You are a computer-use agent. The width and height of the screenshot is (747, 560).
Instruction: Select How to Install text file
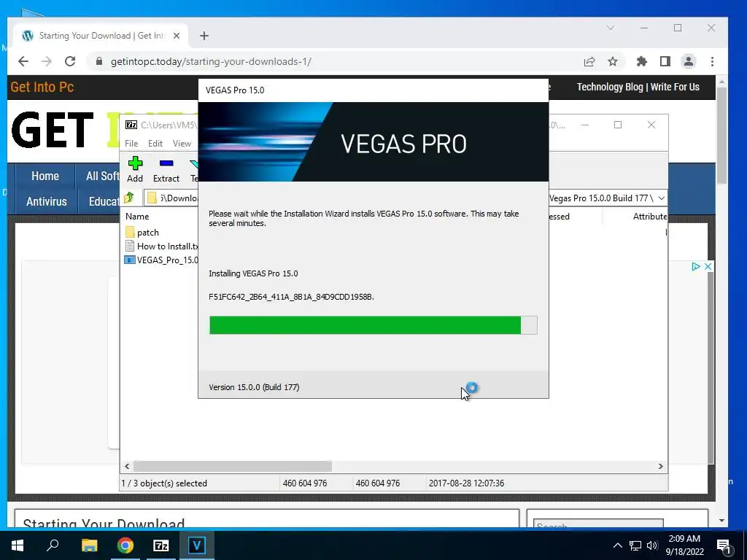click(x=162, y=246)
